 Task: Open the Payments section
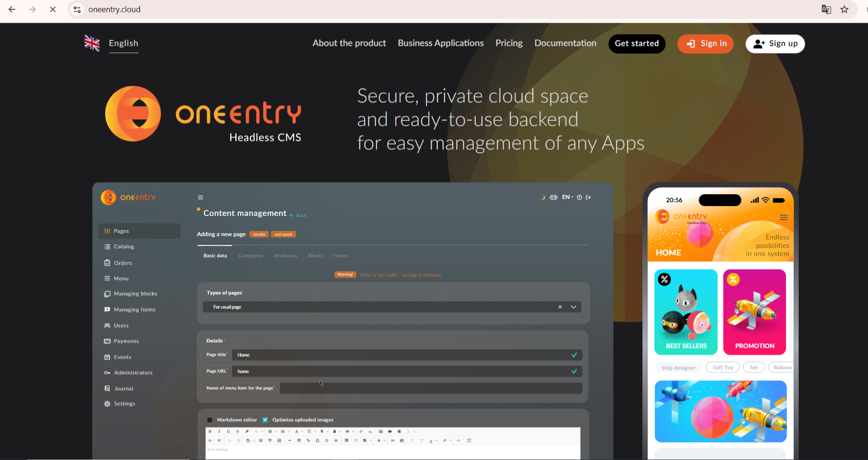[126, 341]
